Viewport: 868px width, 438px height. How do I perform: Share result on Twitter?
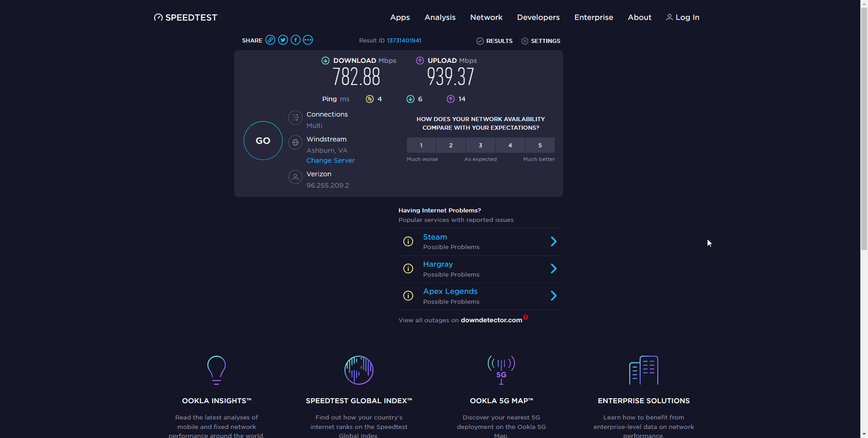click(x=283, y=40)
